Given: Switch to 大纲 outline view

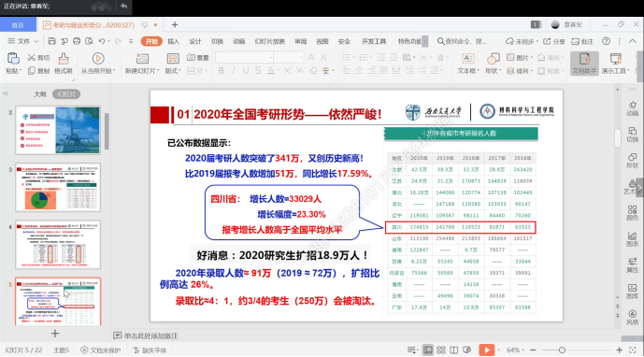Looking at the screenshot, I should click(x=40, y=94).
